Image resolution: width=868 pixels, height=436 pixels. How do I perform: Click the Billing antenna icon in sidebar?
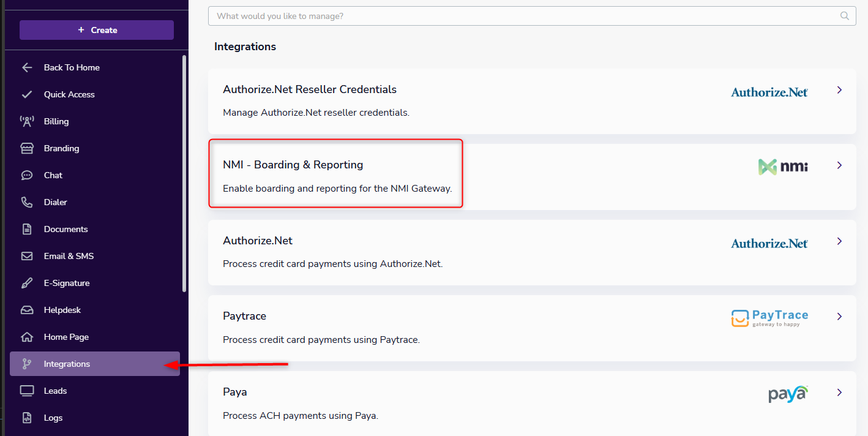pyautogui.click(x=27, y=121)
